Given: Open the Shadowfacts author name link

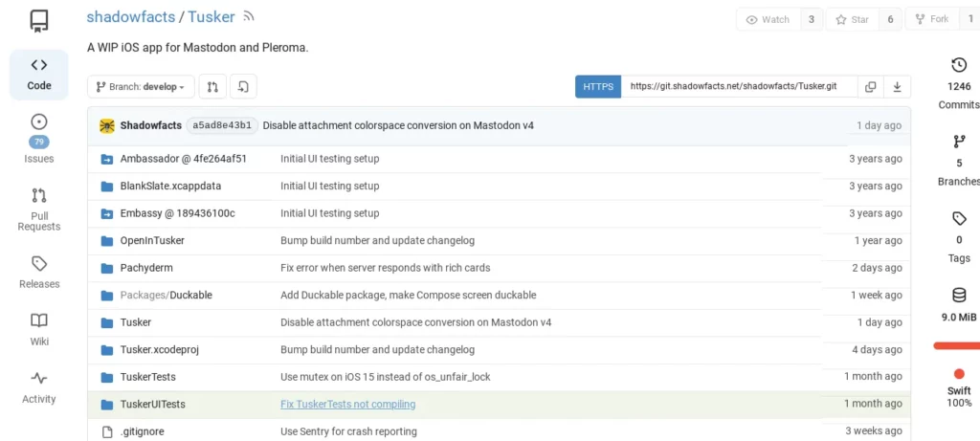Looking at the screenshot, I should [x=150, y=125].
